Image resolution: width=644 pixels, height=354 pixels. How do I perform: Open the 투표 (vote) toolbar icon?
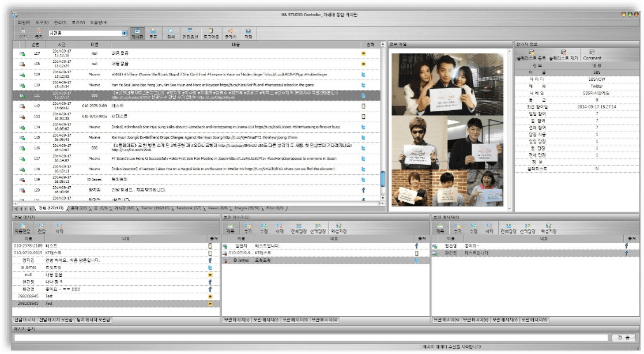(x=153, y=33)
